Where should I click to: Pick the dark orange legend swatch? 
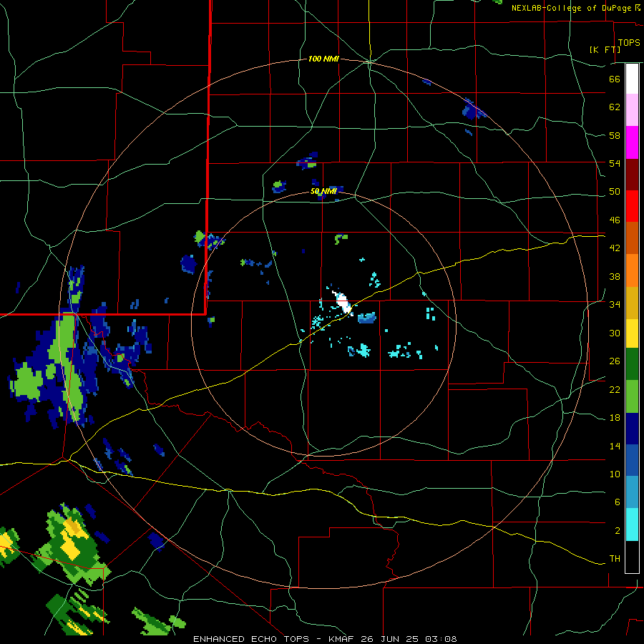(632, 238)
